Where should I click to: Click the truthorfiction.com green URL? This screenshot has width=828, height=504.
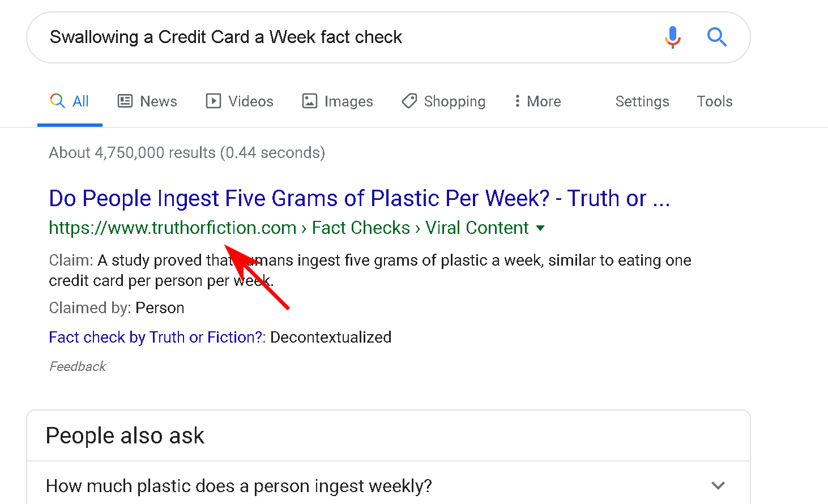point(172,228)
